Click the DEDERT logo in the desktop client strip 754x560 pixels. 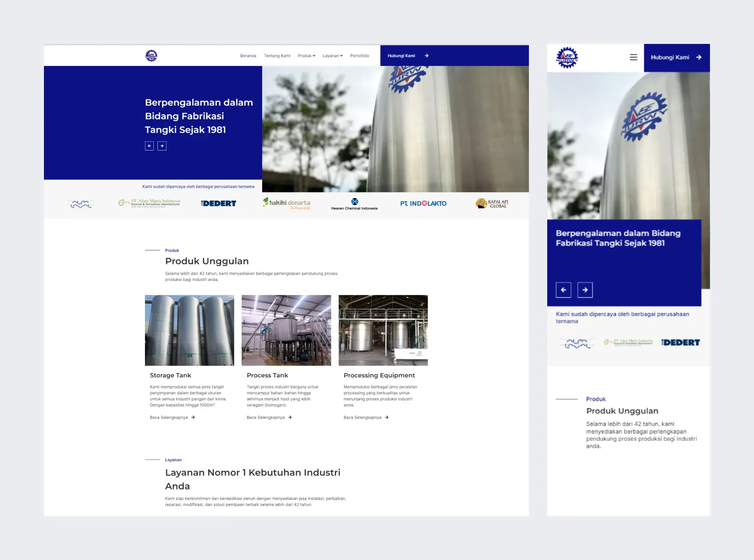click(219, 204)
